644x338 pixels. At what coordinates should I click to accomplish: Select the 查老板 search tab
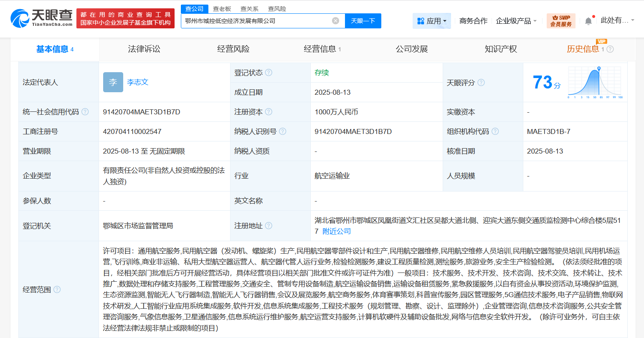[x=222, y=9]
